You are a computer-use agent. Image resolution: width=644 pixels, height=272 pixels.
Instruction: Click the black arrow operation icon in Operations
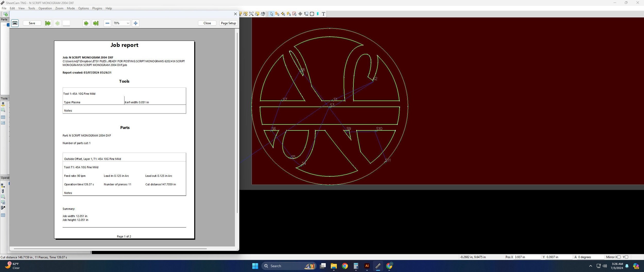3,208
